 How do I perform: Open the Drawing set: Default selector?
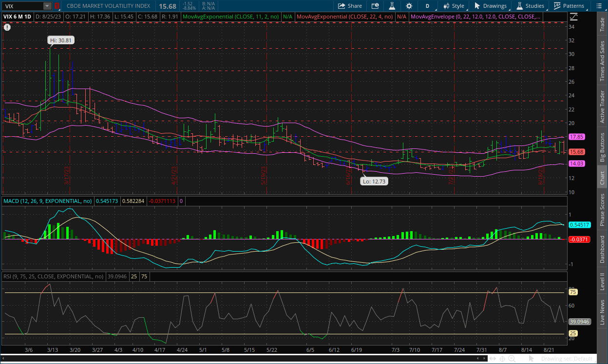click(x=569, y=359)
